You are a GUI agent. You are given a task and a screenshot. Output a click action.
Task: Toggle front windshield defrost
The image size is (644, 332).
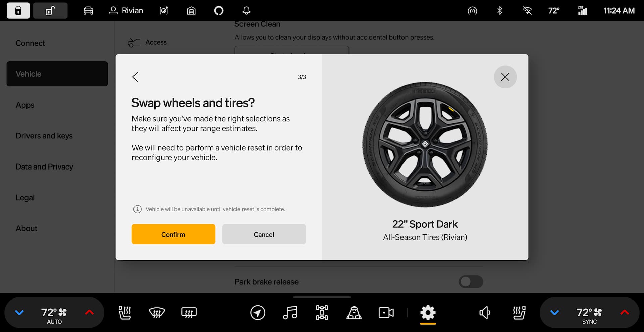click(x=157, y=313)
